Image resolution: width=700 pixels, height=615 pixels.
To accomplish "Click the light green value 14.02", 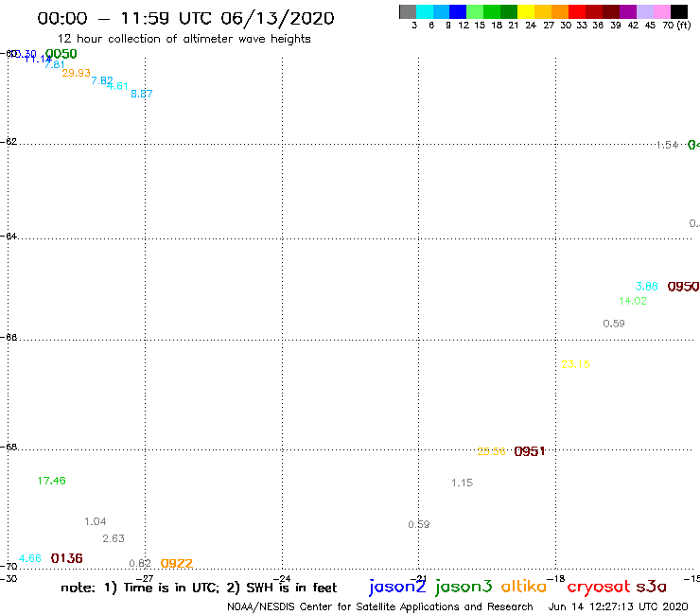I will (633, 301).
